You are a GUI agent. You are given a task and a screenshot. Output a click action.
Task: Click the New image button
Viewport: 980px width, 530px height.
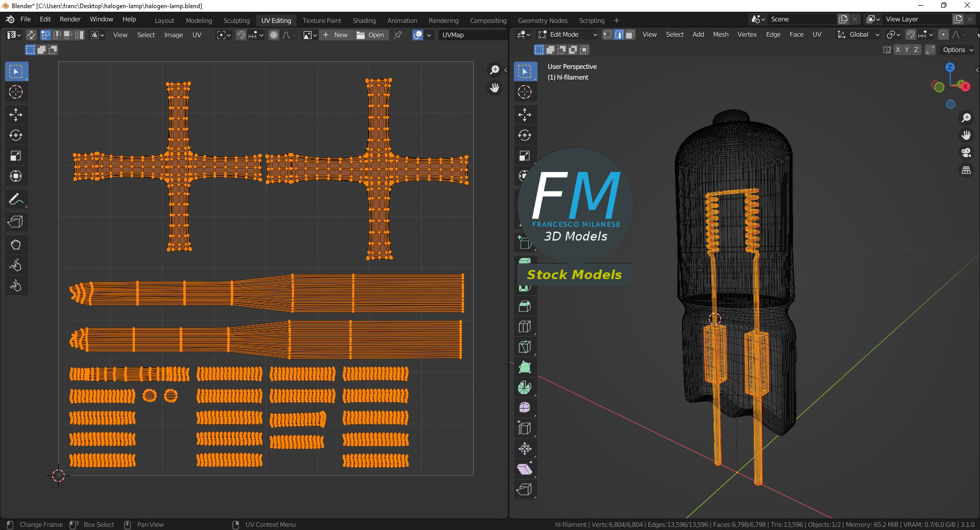click(336, 35)
